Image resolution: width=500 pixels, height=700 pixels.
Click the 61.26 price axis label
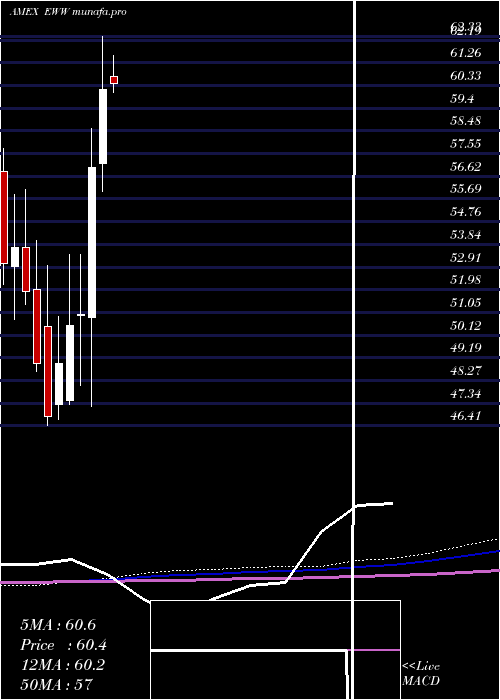(466, 53)
